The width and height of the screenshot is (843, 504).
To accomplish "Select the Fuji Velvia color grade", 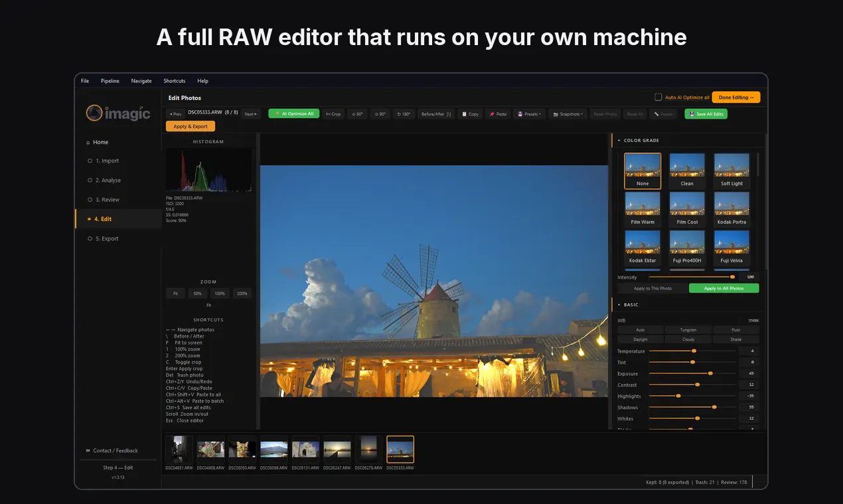I will (731, 247).
